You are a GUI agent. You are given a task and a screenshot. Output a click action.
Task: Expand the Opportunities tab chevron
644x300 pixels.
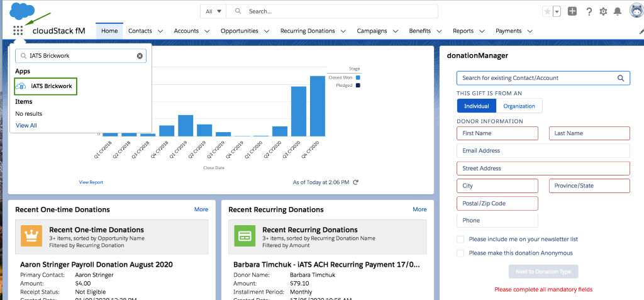click(x=267, y=31)
